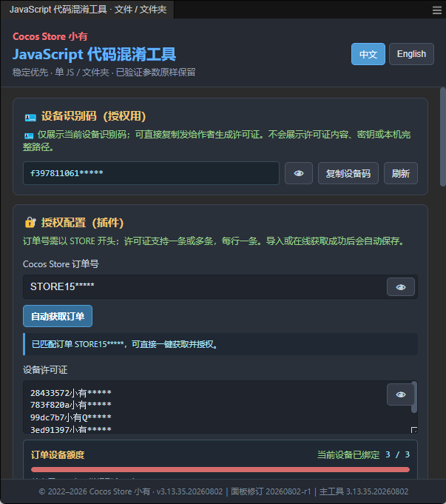Click the Cocos Store 订单号 label
This screenshot has height=504, width=446.
pyautogui.click(x=61, y=264)
